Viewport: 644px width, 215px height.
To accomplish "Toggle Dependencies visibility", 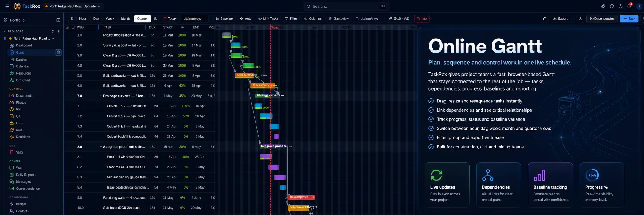I will (602, 19).
